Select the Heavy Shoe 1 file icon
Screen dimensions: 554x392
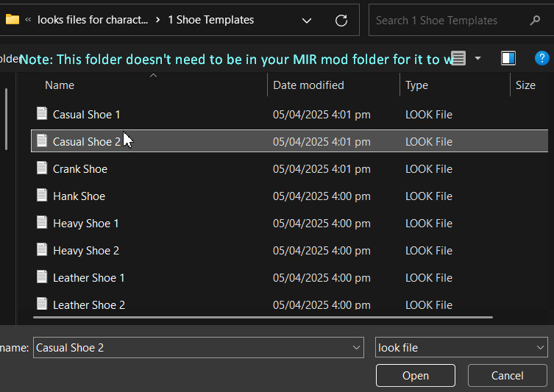43,223
